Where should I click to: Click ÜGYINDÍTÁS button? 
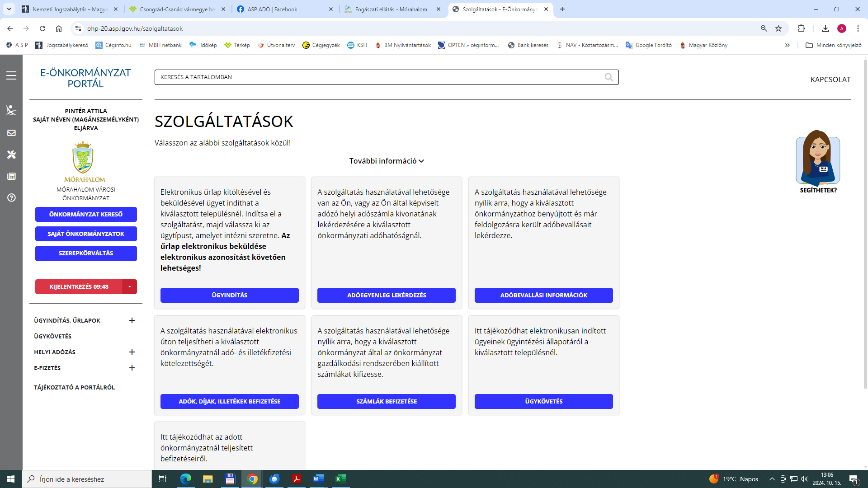[x=230, y=295]
